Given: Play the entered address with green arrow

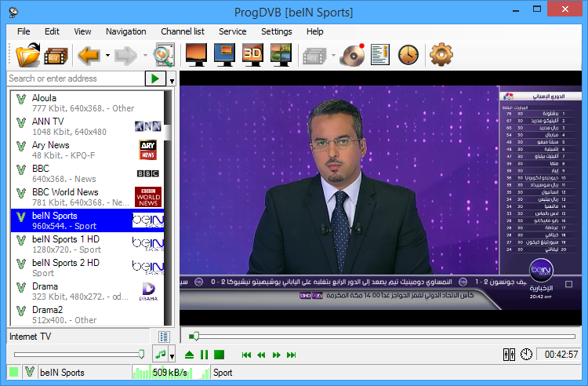Looking at the screenshot, I should [x=155, y=78].
